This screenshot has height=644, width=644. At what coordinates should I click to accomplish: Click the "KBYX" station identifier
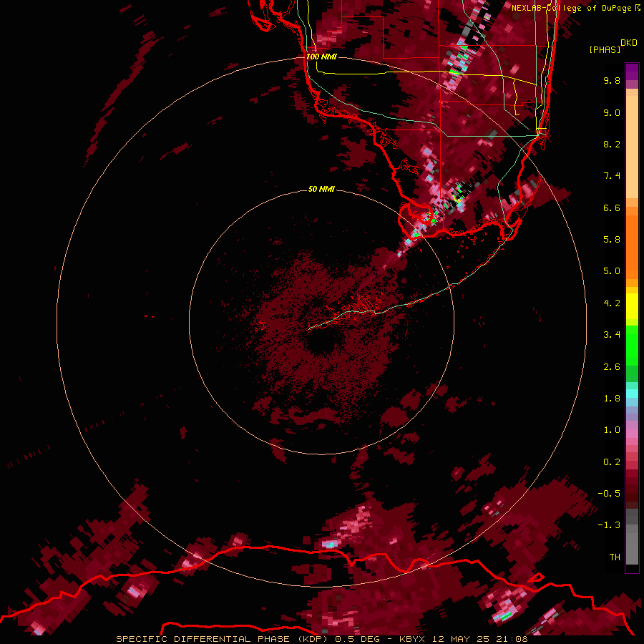point(412,639)
